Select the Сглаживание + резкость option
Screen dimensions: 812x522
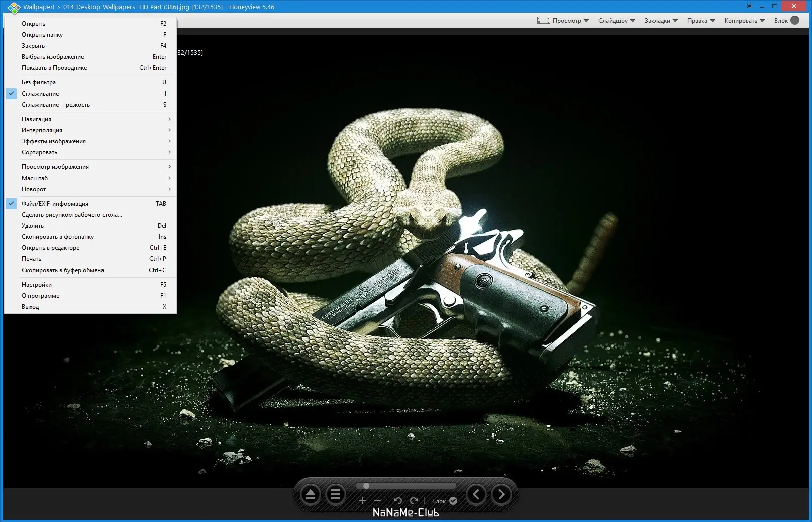tap(90, 105)
